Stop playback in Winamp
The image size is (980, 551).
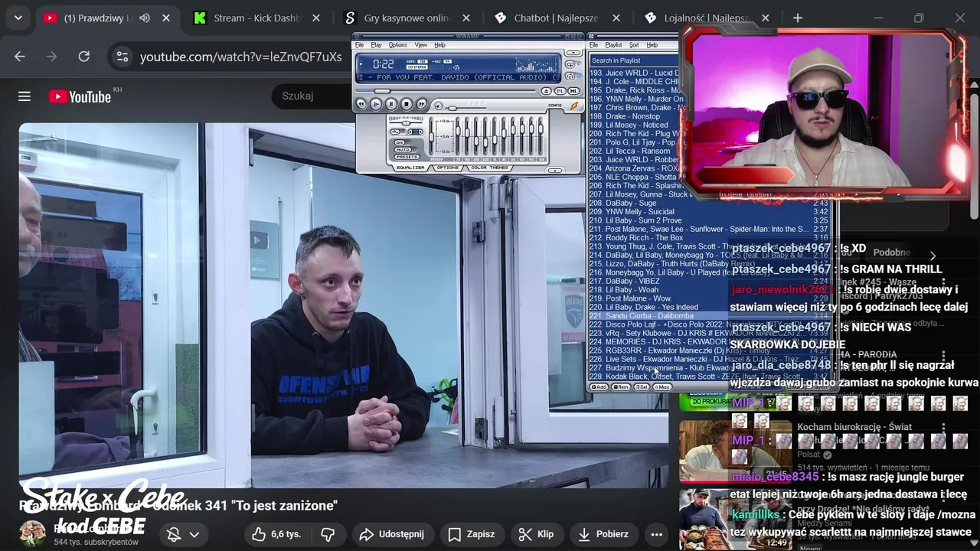click(407, 104)
